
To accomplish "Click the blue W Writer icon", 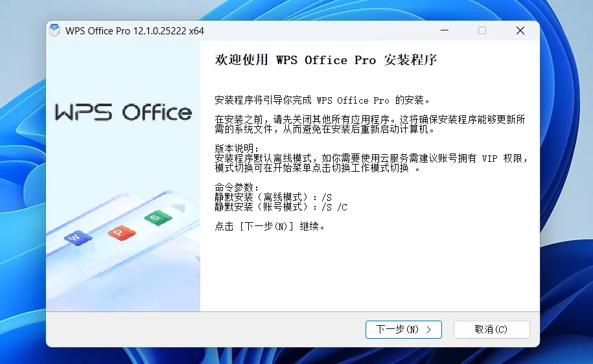I will (78, 238).
